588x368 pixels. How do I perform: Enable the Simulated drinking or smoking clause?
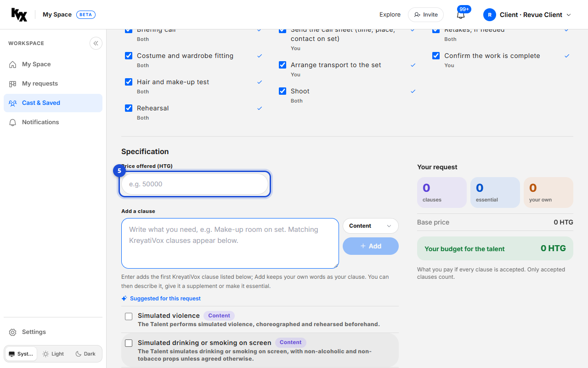click(129, 343)
